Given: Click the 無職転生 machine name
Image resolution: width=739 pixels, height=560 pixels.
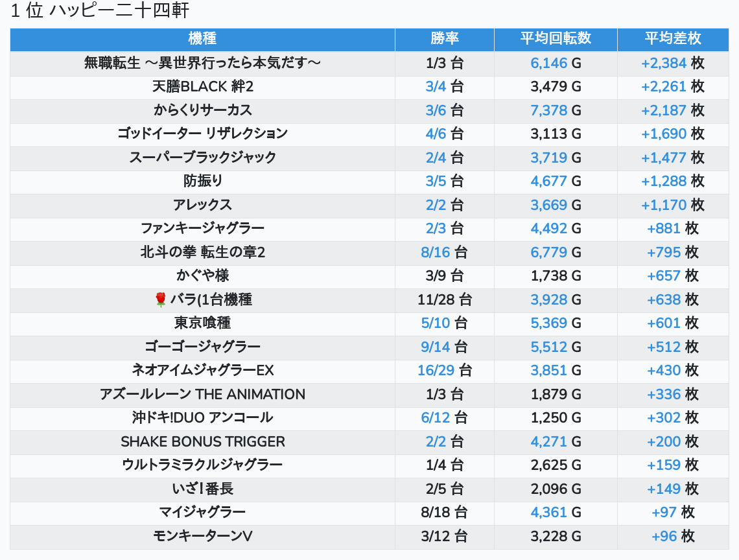Looking at the screenshot, I should [202, 63].
